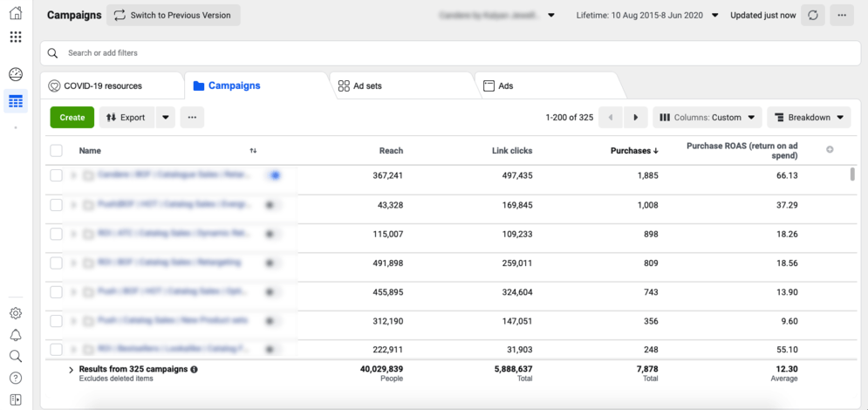The height and width of the screenshot is (410, 868).
Task: Expand the lifetime date range picker
Action: tap(647, 16)
